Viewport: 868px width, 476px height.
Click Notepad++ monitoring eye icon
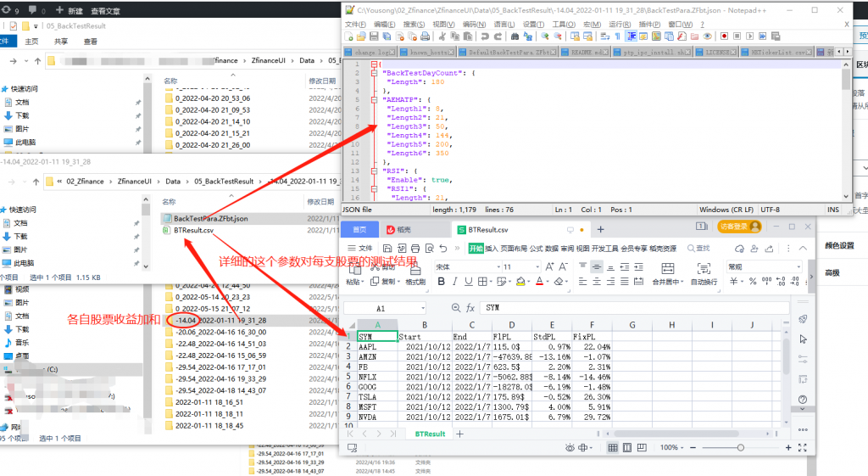pos(708,36)
